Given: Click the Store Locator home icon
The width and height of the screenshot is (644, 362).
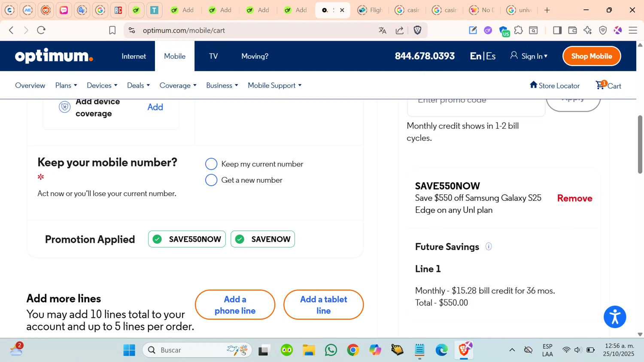Looking at the screenshot, I should (x=533, y=84).
